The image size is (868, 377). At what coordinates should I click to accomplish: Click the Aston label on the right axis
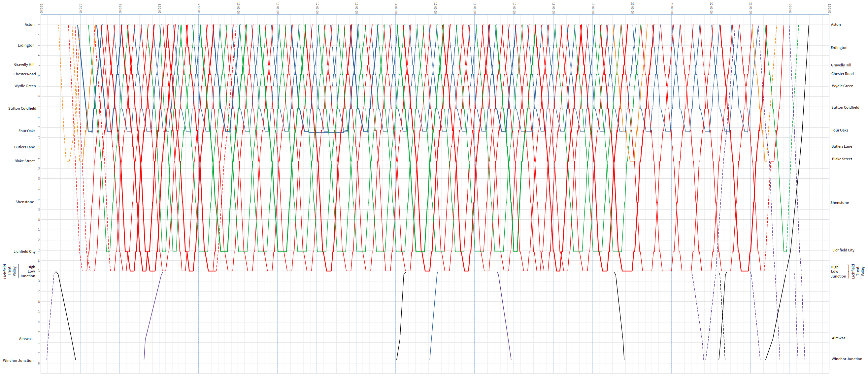tap(836, 25)
